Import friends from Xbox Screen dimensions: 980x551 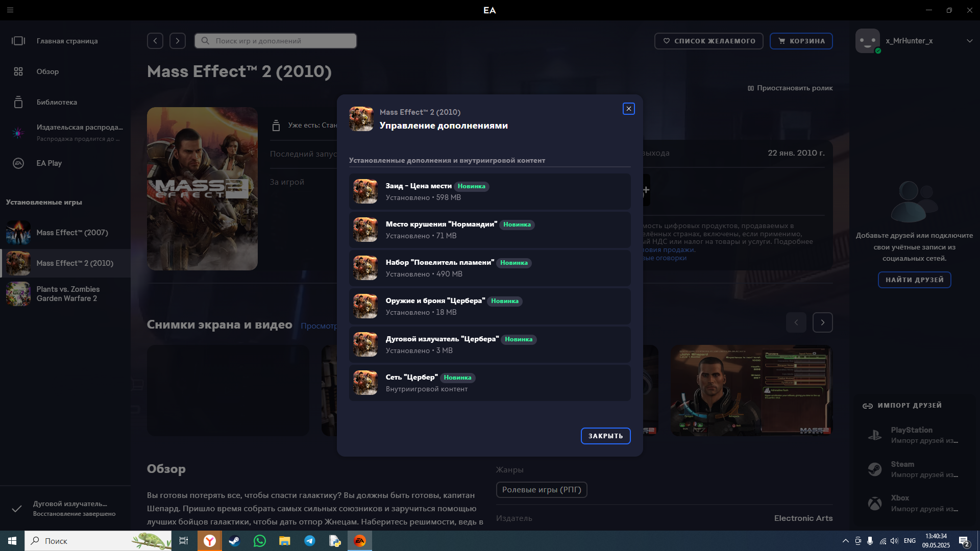pyautogui.click(x=914, y=504)
